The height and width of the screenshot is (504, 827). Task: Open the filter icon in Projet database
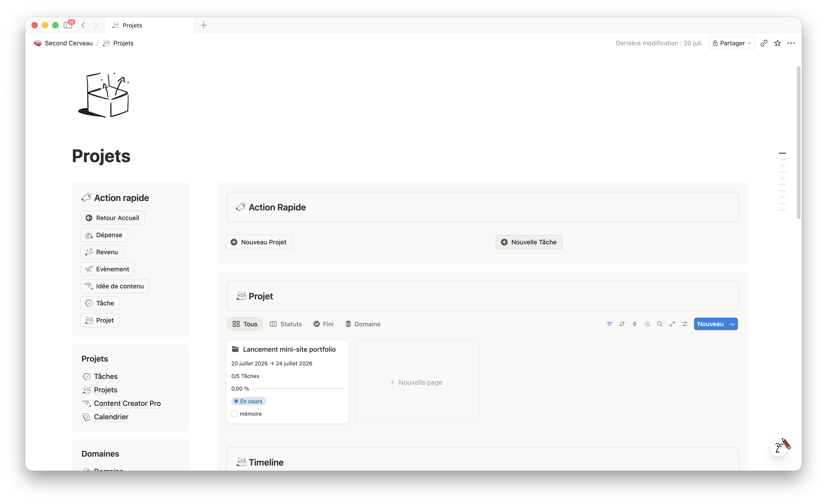(609, 324)
